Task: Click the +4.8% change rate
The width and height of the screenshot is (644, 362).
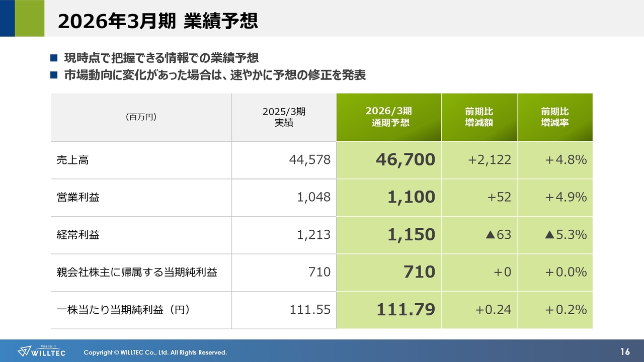Action: [x=566, y=160]
